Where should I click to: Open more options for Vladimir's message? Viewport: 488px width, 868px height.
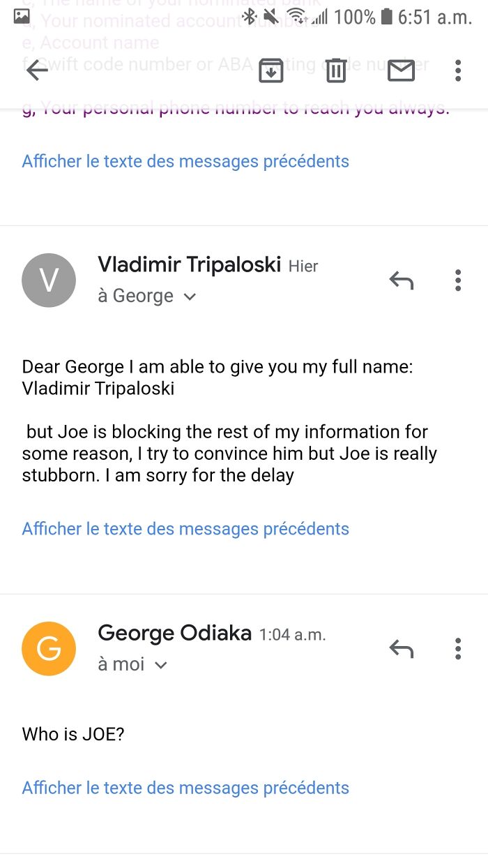458,280
